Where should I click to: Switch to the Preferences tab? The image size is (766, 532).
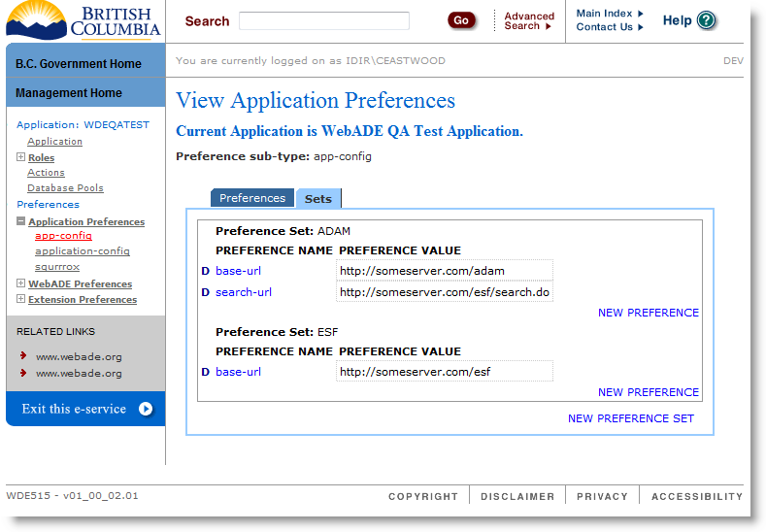pos(252,198)
